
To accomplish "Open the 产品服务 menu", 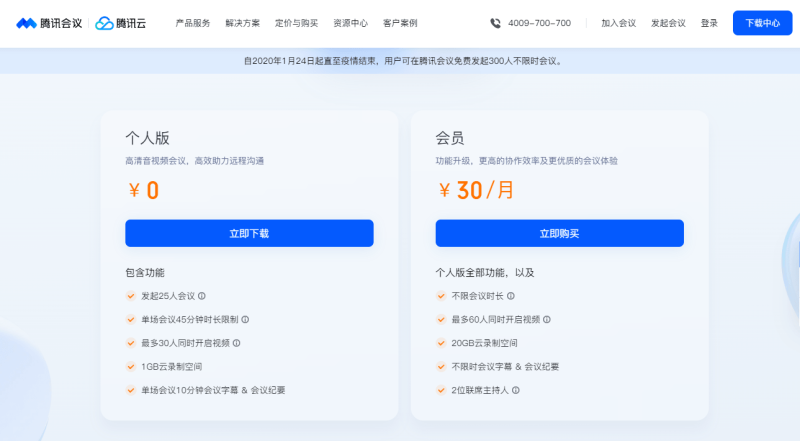I will pyautogui.click(x=193, y=23).
